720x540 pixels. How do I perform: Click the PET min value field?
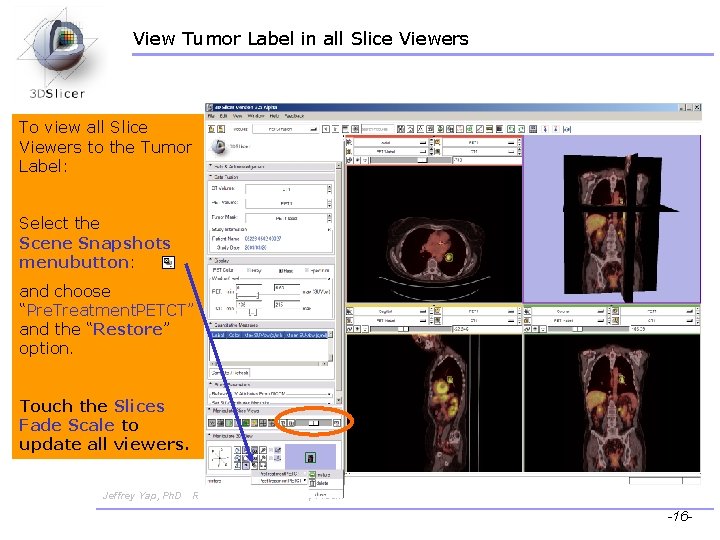(x=249, y=287)
